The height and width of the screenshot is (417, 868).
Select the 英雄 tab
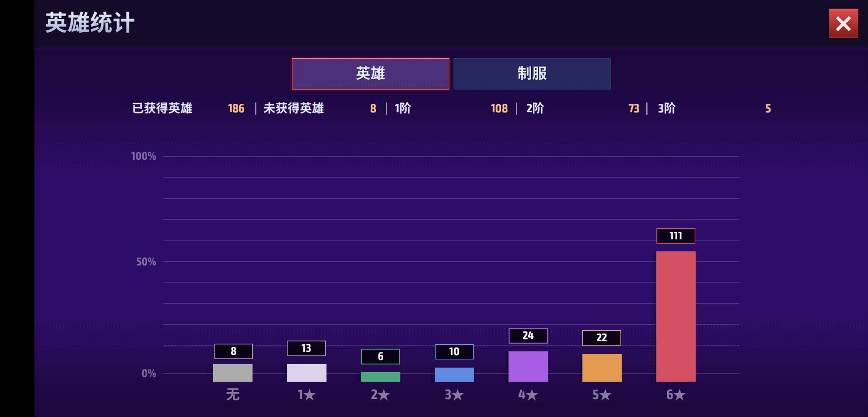click(370, 74)
